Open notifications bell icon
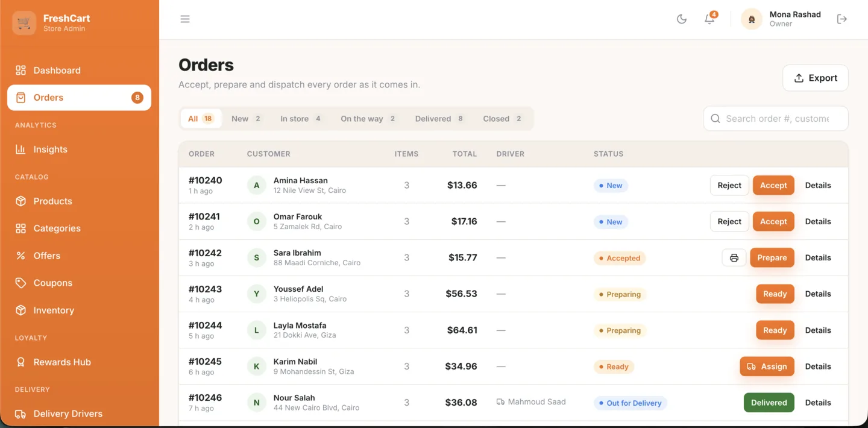This screenshot has width=868, height=428. pyautogui.click(x=709, y=19)
